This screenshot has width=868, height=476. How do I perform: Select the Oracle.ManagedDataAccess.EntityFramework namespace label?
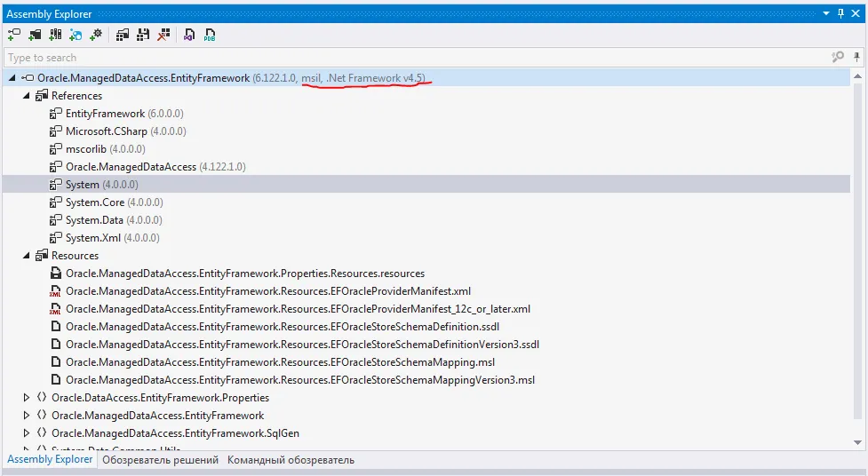[x=158, y=415]
